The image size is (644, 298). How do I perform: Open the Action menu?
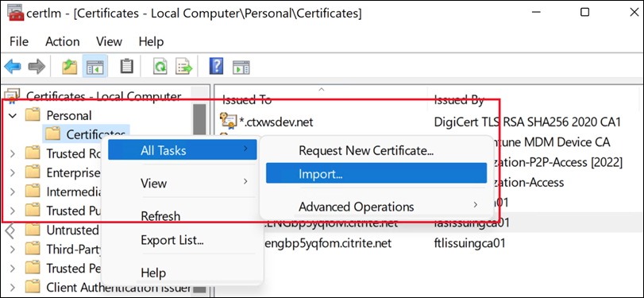[63, 41]
